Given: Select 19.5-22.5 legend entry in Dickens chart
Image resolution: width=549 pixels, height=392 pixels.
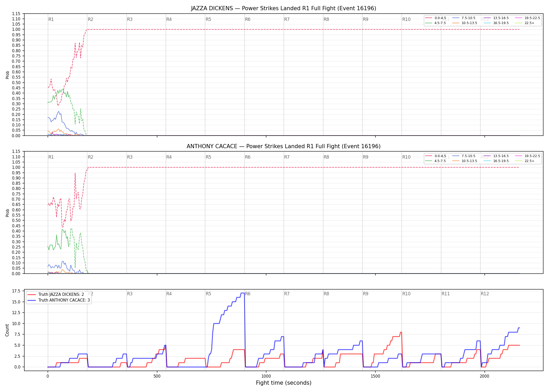Looking at the screenshot, I should coord(528,18).
